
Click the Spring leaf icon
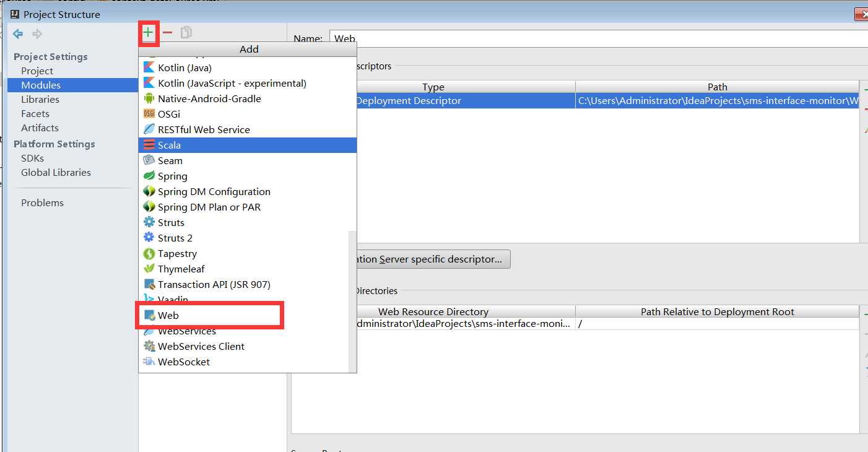149,176
